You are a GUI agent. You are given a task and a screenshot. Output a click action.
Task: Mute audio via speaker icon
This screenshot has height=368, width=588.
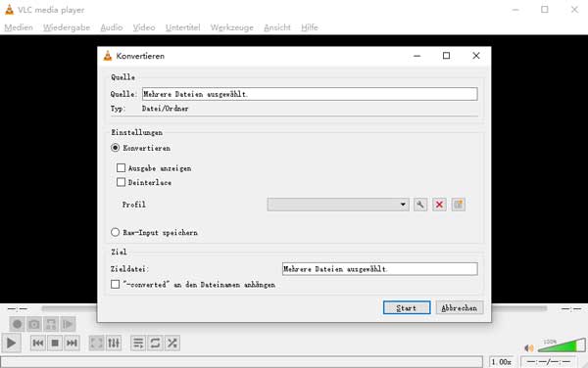(x=529, y=348)
